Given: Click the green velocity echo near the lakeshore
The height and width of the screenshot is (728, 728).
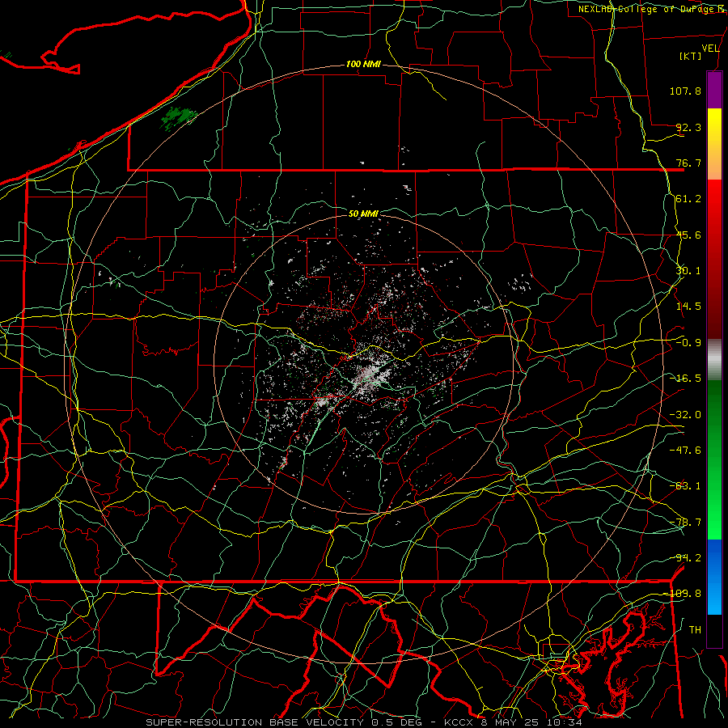Looking at the screenshot, I should tap(179, 117).
